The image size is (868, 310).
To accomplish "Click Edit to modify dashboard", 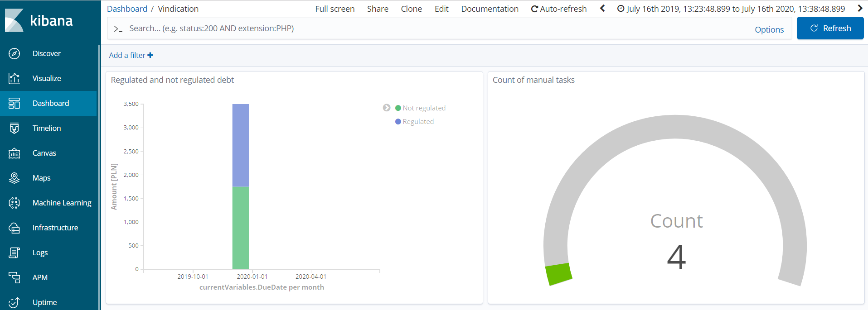I will coord(441,9).
